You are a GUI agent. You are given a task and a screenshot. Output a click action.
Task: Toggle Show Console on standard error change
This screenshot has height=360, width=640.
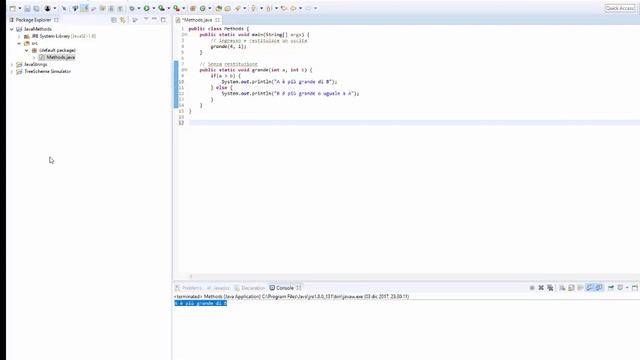(x=599, y=288)
